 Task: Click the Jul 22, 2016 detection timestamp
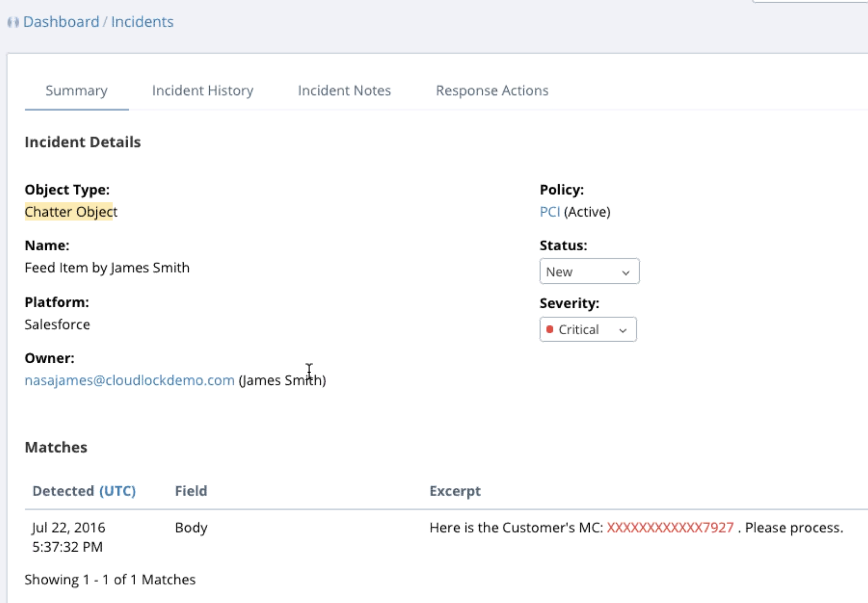click(x=68, y=537)
